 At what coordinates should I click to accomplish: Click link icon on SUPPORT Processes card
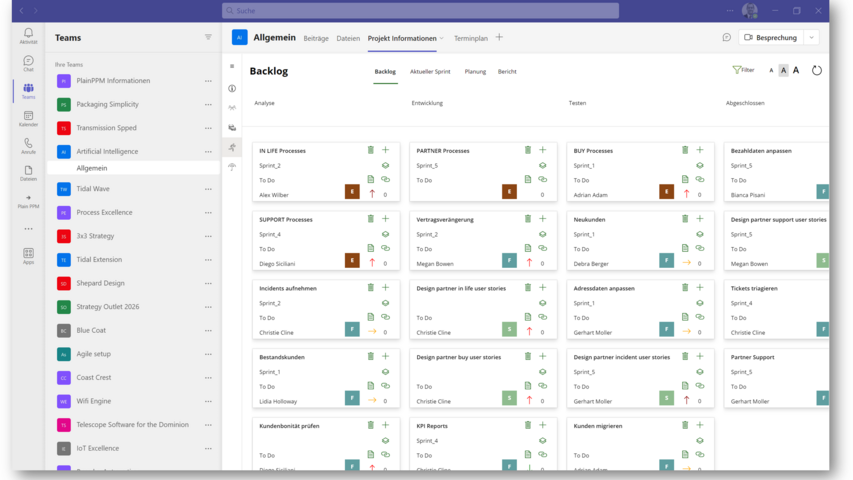[385, 248]
